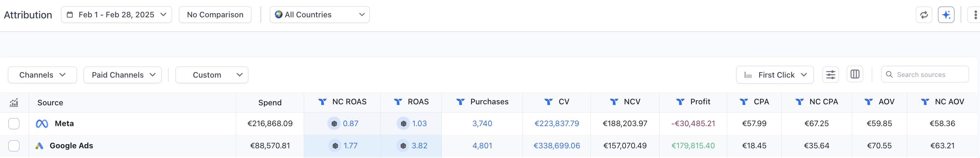Open the three-dot more options menu
This screenshot has height=158, width=980.
[x=975, y=15]
